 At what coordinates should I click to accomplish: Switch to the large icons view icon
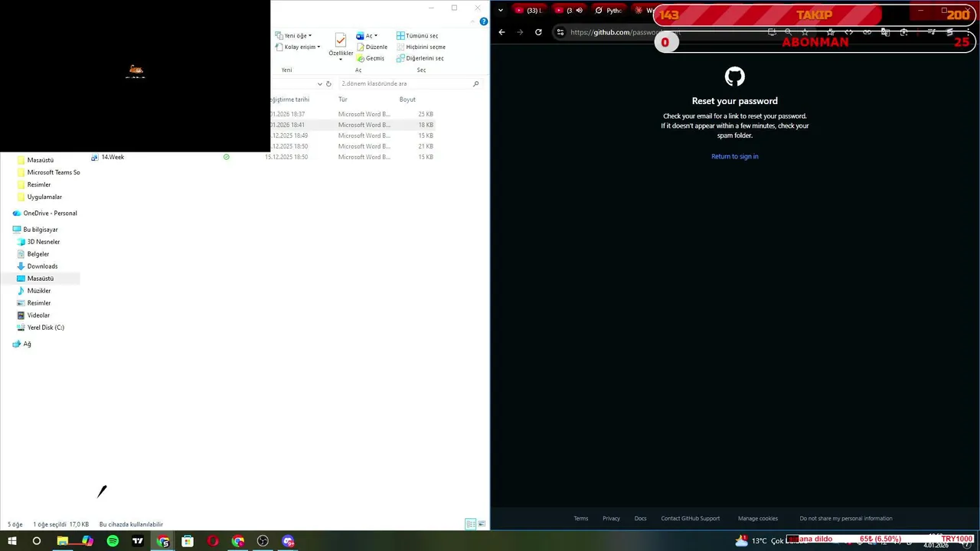click(x=482, y=524)
